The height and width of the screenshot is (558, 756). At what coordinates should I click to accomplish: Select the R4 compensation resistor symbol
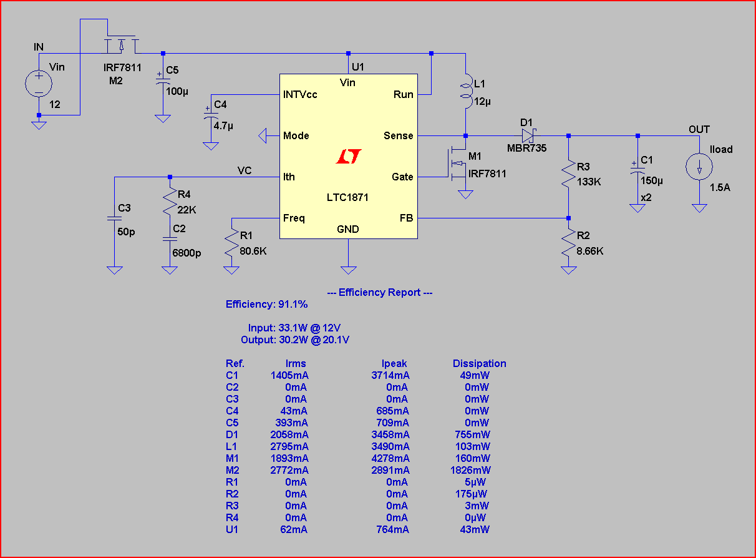[169, 202]
